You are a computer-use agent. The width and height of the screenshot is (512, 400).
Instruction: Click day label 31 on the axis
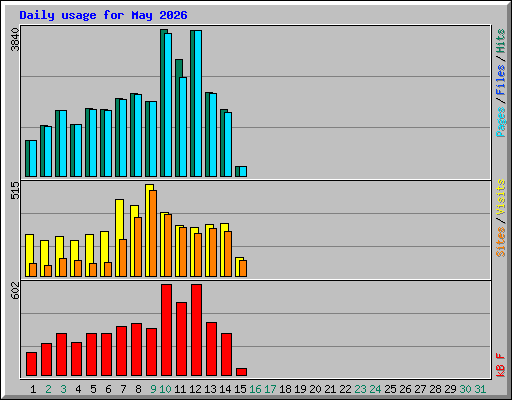tap(480, 389)
